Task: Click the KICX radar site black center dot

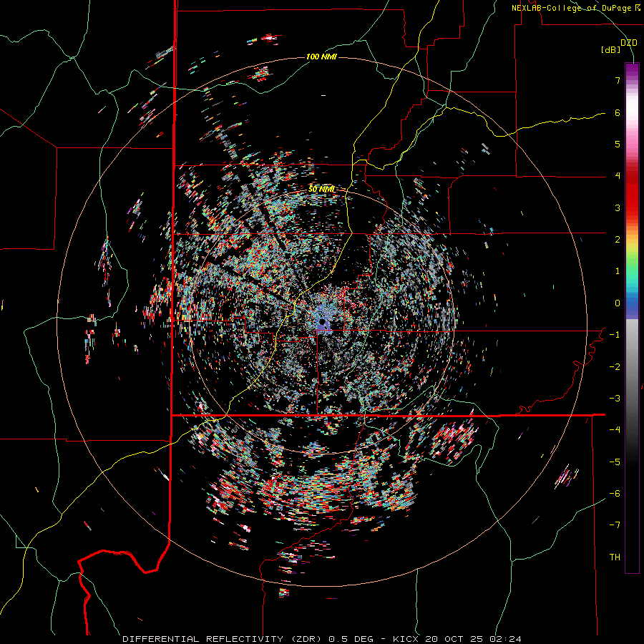Action: pos(323,321)
